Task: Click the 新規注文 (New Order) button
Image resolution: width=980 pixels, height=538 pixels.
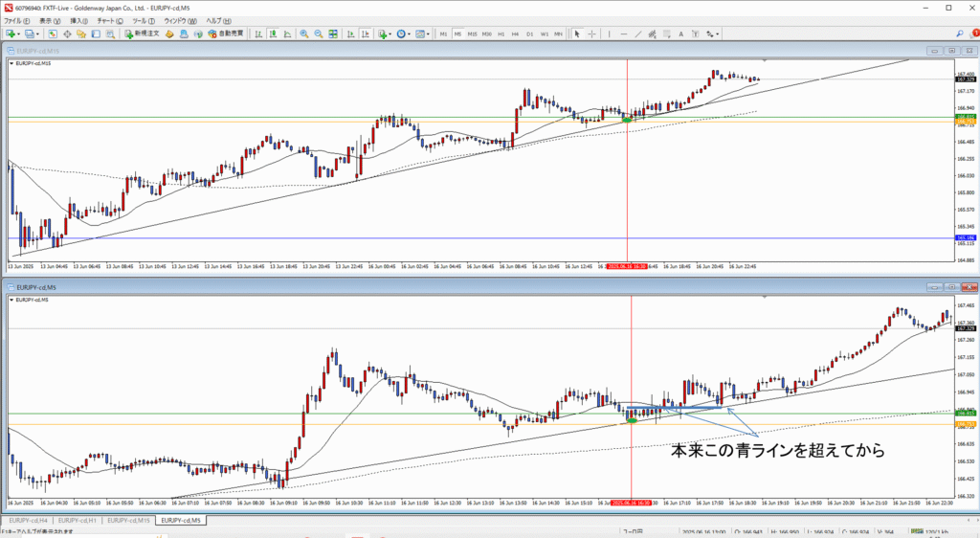Action: [x=142, y=34]
